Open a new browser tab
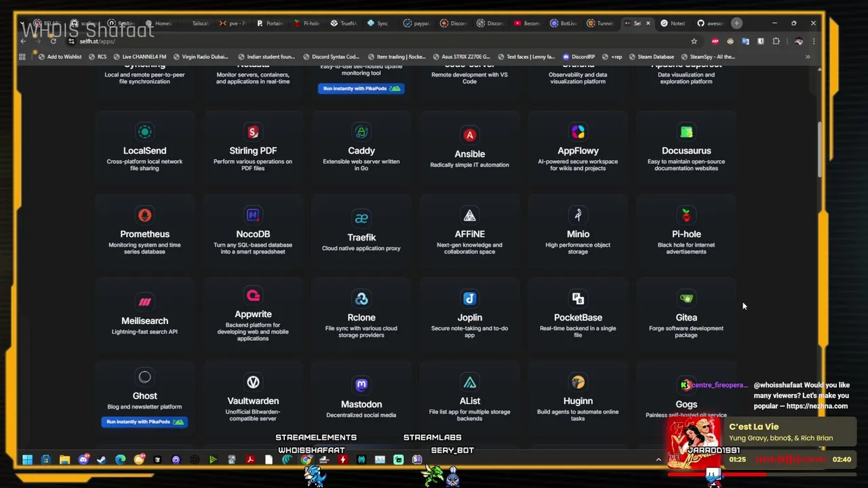The image size is (868, 488). pyautogui.click(x=736, y=23)
